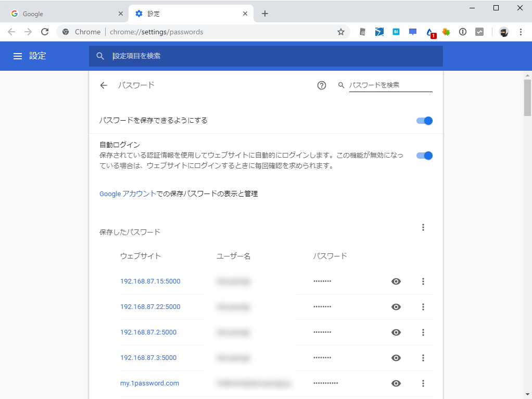Open overflow menu for 192.168.87.3:5000 entry
Screen dimensions: 532x399
point(423,358)
